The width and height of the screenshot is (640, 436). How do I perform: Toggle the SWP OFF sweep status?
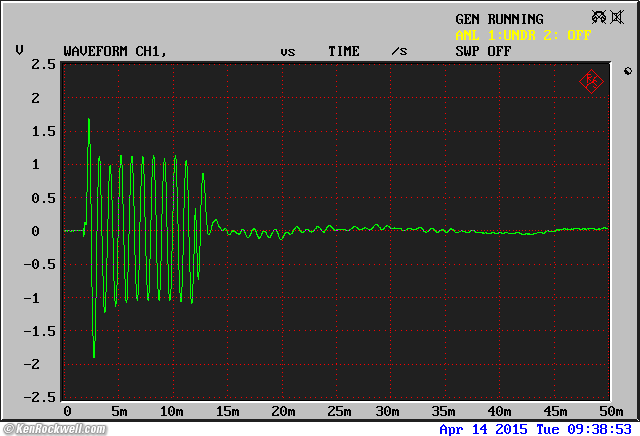point(483,50)
